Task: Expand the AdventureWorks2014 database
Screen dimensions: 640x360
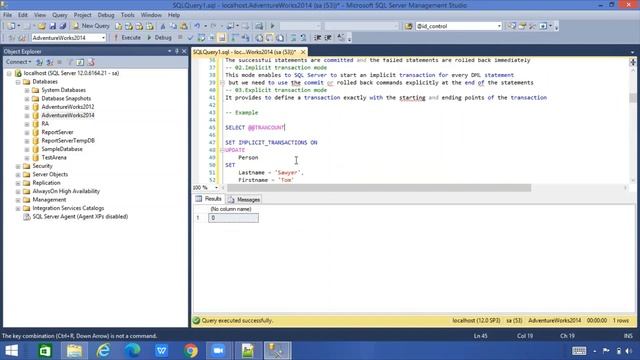Action: (27, 116)
